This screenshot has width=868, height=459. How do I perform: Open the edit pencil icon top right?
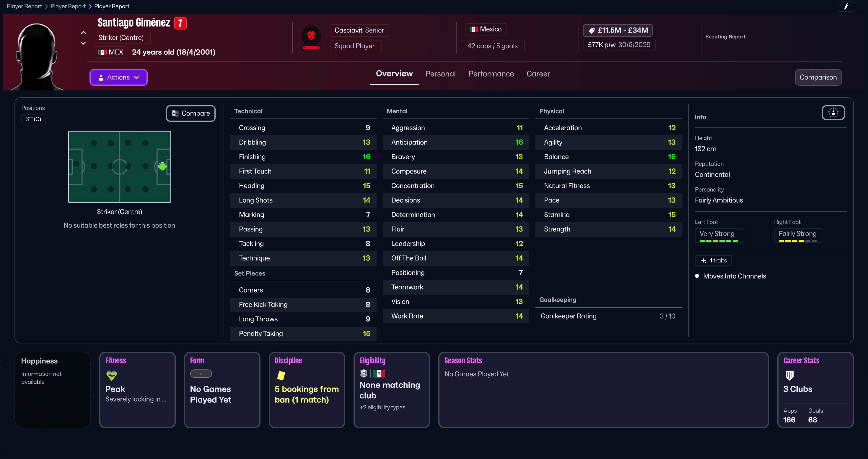click(x=846, y=7)
